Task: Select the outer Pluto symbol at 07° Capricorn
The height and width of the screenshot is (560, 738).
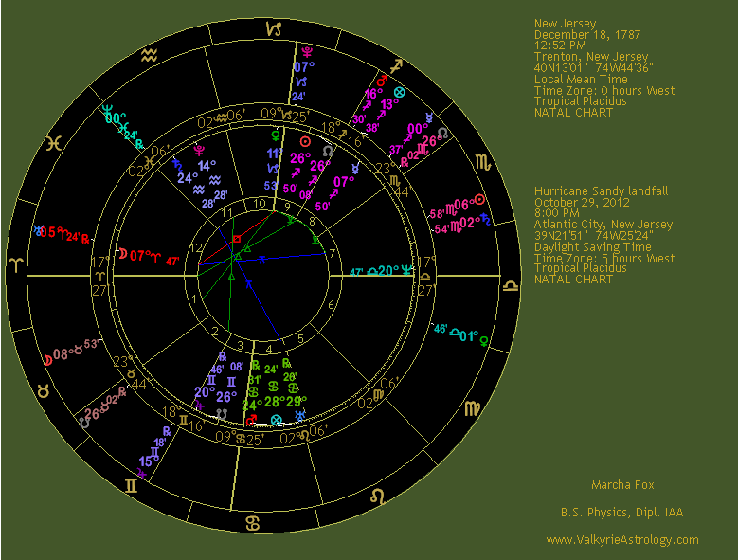Action: (x=303, y=53)
